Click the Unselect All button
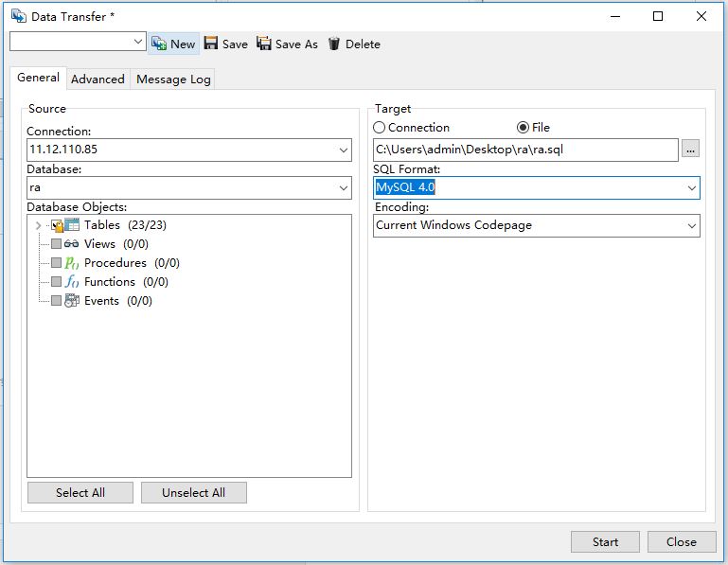The image size is (728, 565). click(194, 492)
